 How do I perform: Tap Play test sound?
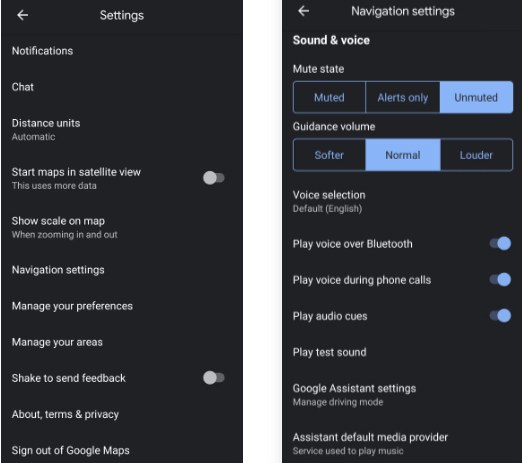(x=402, y=352)
